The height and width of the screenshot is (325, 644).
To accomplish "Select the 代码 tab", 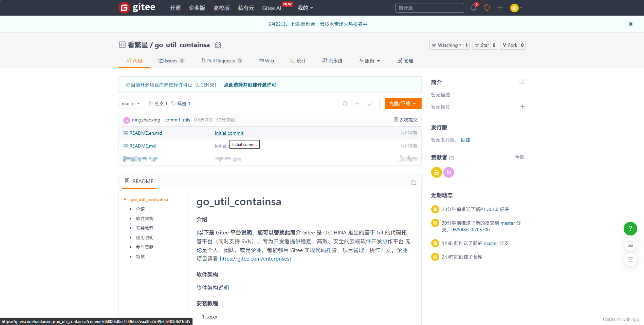I will coord(134,61).
